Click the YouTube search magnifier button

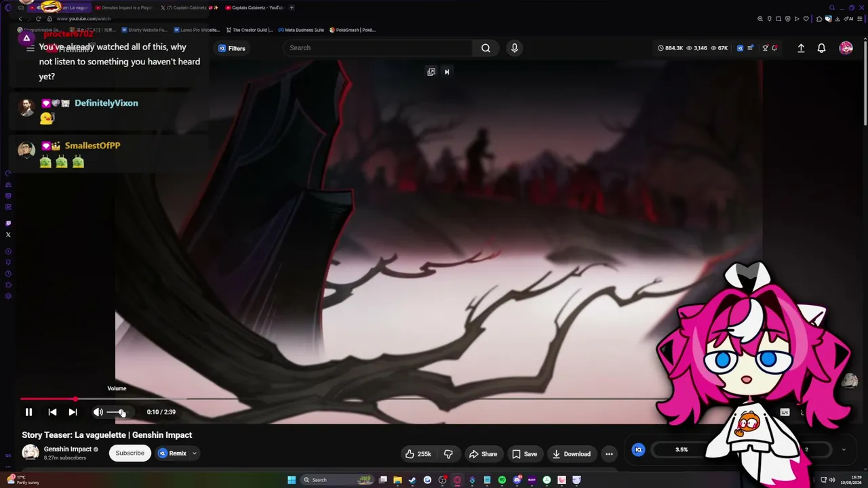486,48
